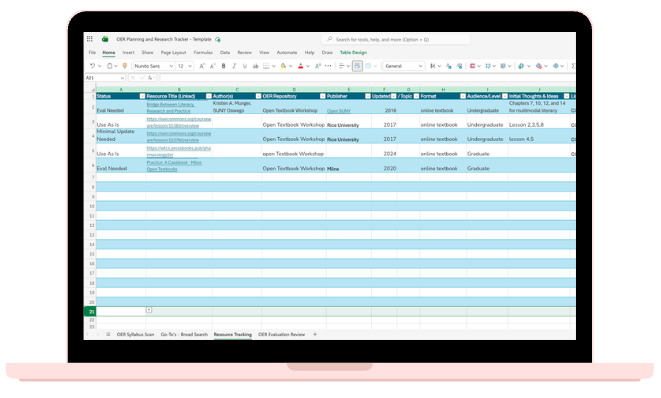
Task: Open the OER Syllabus Scan sheet
Action: pyautogui.click(x=135, y=334)
